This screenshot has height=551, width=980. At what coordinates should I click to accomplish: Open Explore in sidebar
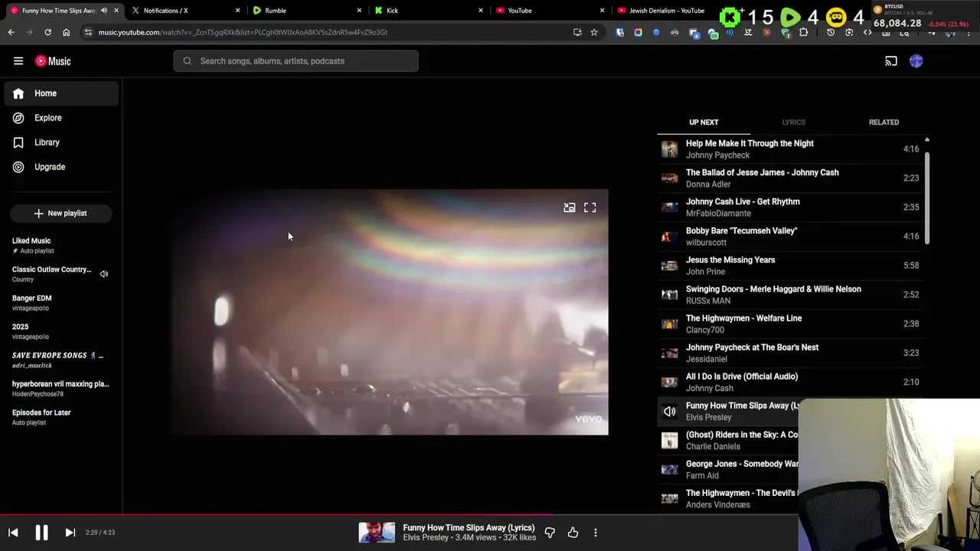point(61,118)
